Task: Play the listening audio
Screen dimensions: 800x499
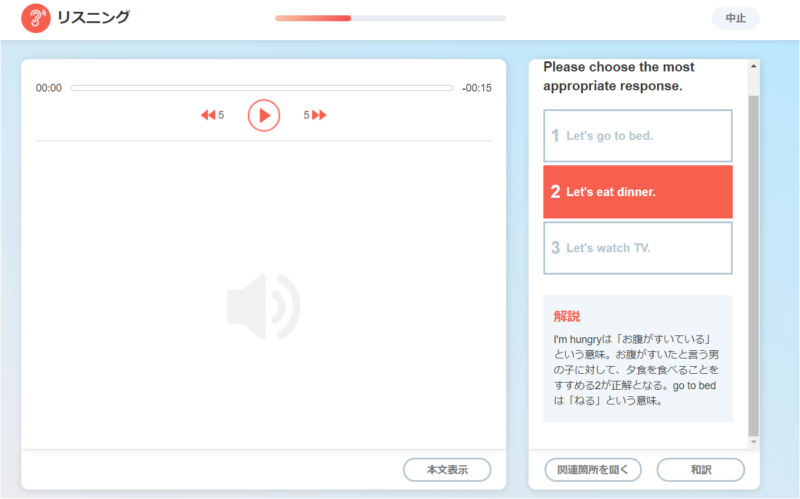Action: (264, 115)
